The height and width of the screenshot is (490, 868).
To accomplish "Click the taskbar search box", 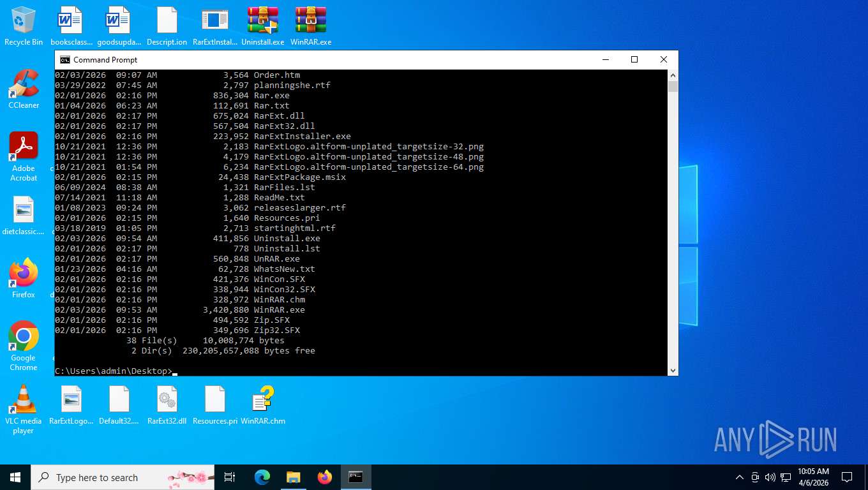I will 123,477.
